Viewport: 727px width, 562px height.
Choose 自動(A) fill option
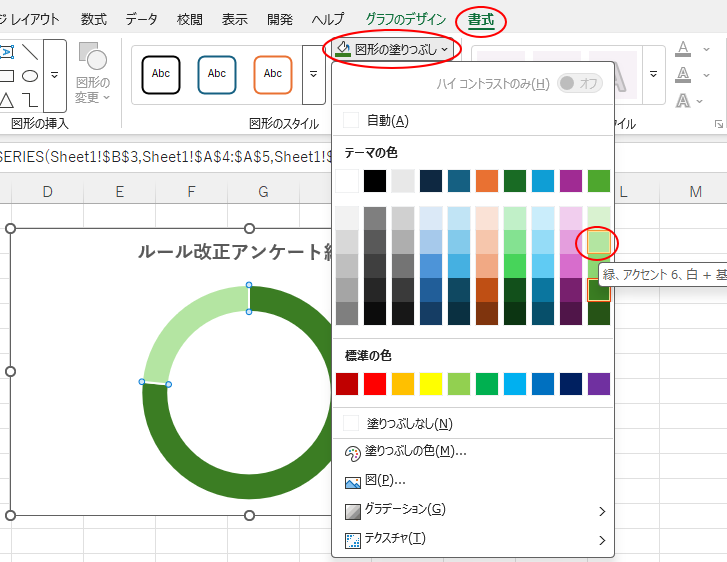[x=473, y=121]
